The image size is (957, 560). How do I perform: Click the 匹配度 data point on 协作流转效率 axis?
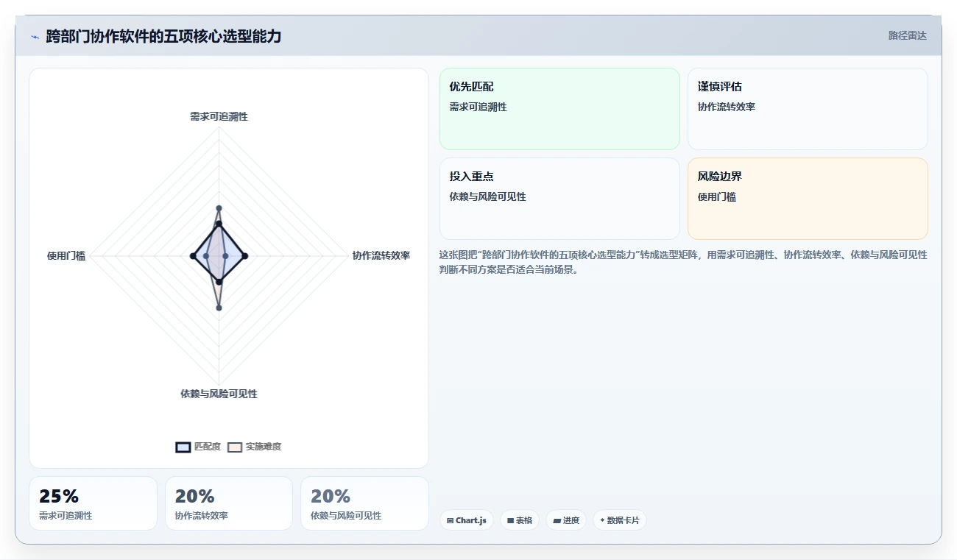coord(244,255)
